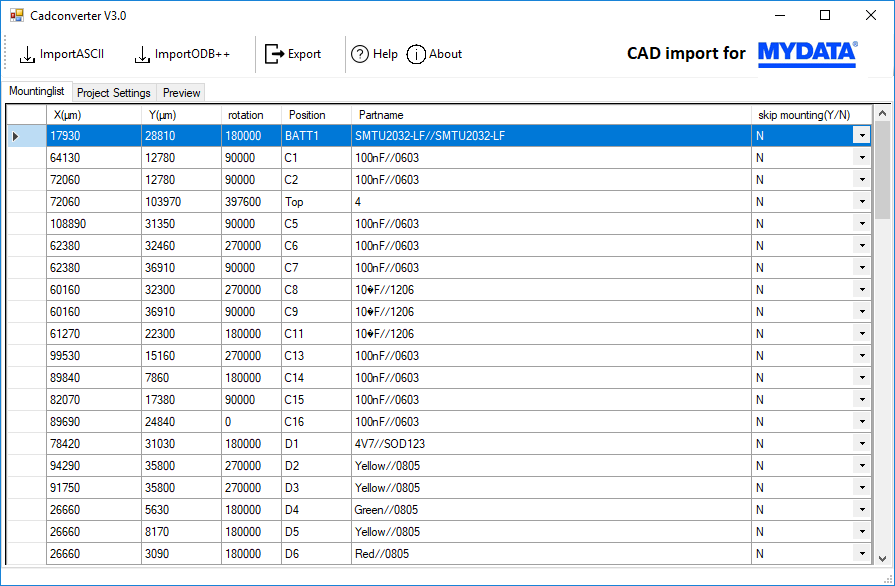Open the Project Settings tab
The width and height of the screenshot is (895, 586).
(x=114, y=93)
